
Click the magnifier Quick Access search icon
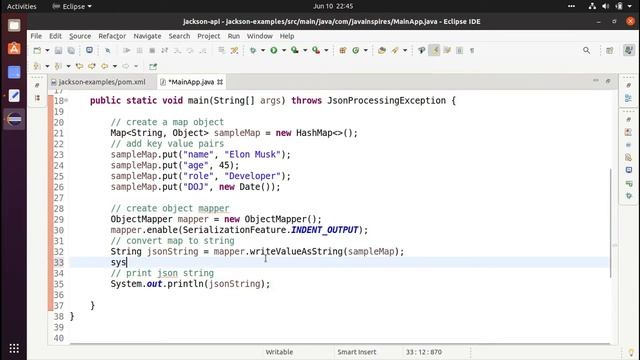tap(587, 50)
